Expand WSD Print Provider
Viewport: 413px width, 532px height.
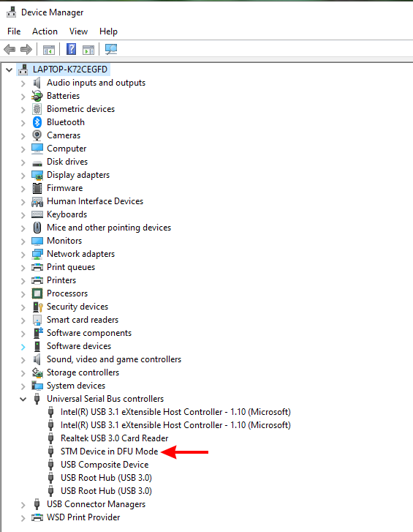point(23,518)
